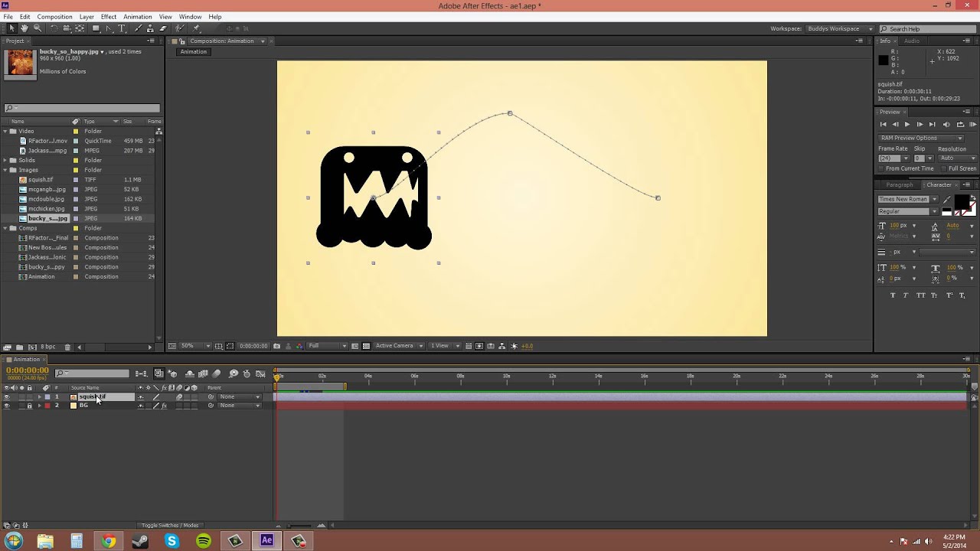Select the Roto Brush tool
980x551 pixels.
point(180,28)
